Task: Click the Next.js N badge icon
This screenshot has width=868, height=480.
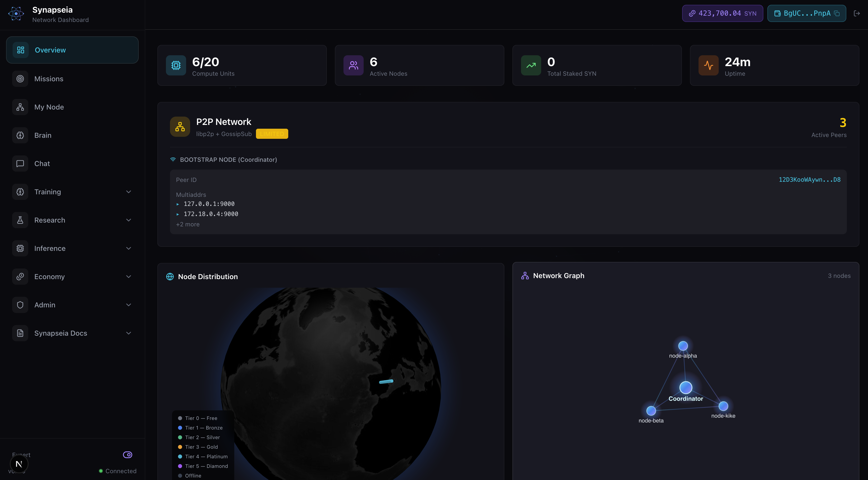Action: click(19, 464)
